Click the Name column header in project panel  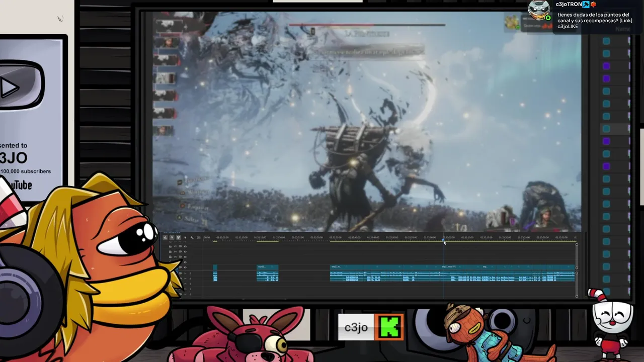tap(623, 29)
